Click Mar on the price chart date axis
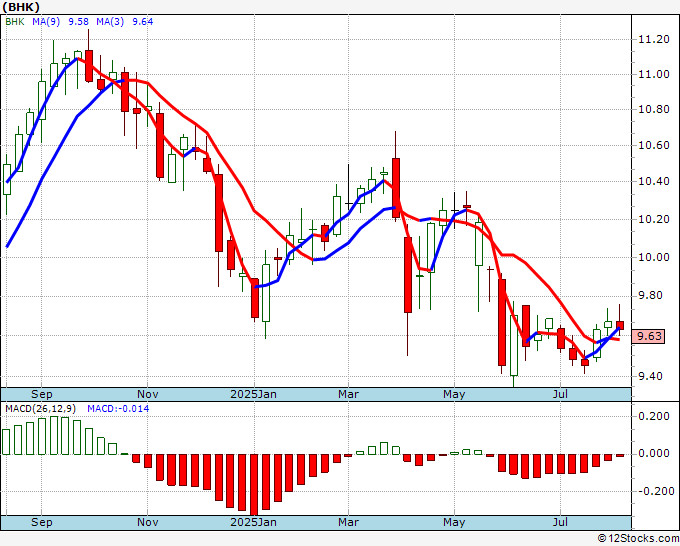Screen dimensions: 680x546 pos(349,394)
